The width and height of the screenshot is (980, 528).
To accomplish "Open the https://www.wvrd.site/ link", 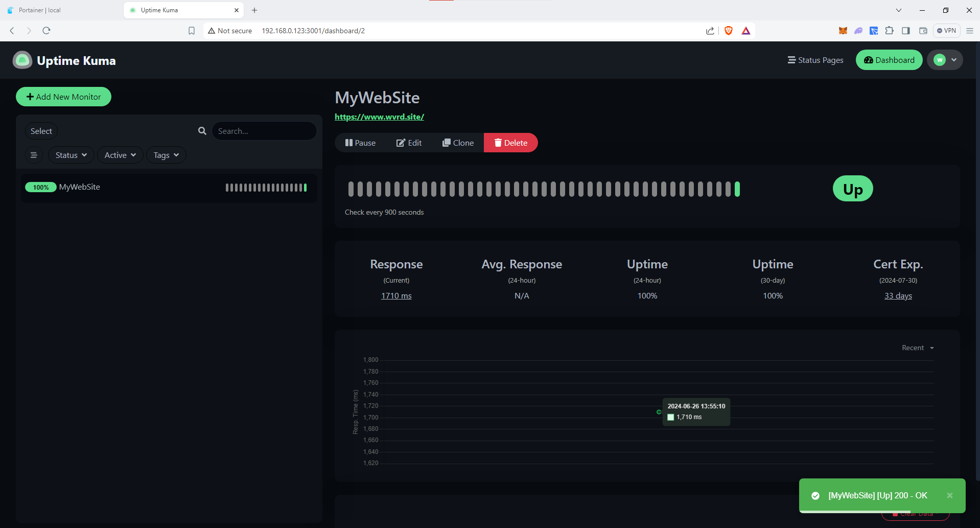I will click(379, 117).
